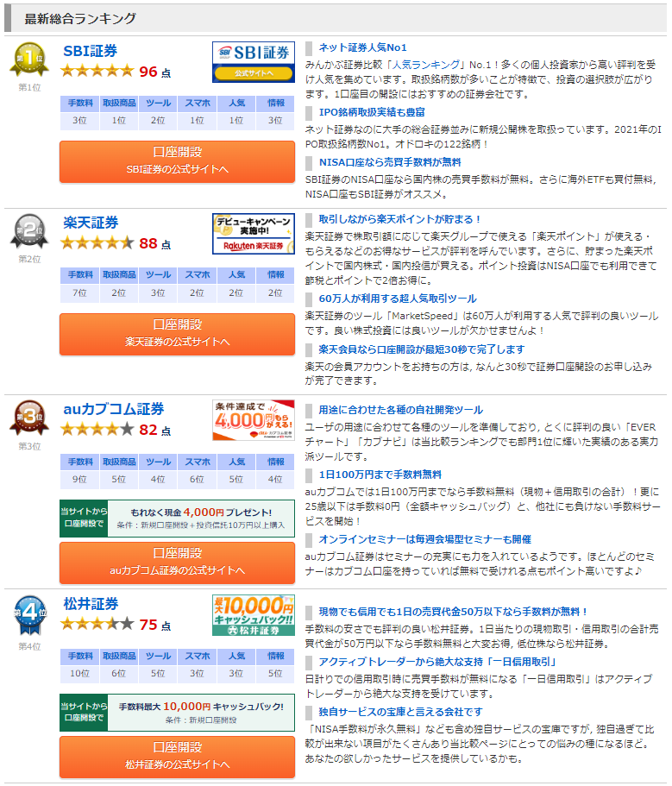Click 手数料 header in SBI証券 table
Viewport: 672px width, 786px height.
coord(79,104)
